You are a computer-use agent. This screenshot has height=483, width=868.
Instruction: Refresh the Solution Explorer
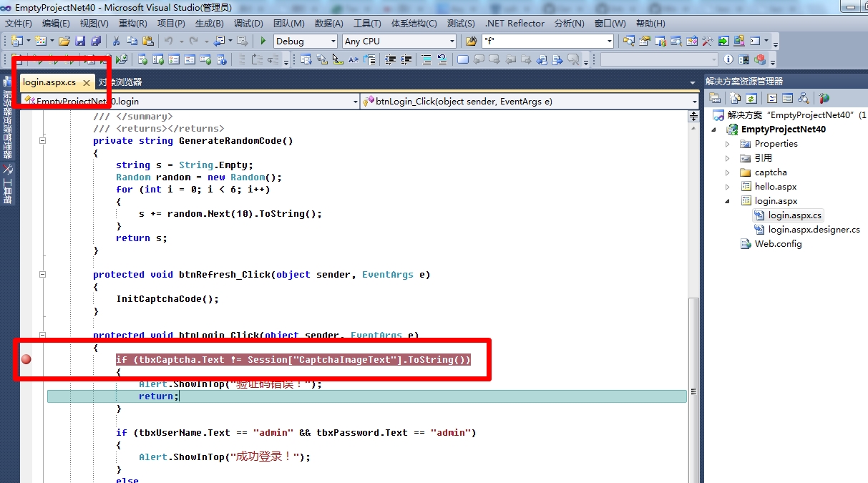click(751, 98)
